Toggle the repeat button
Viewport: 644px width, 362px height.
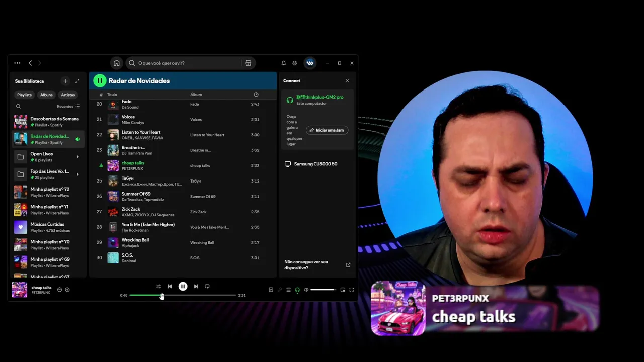point(207,286)
